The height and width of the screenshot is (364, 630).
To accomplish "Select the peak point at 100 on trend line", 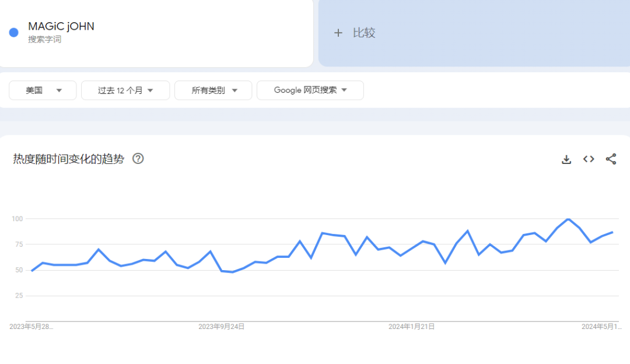I will pos(568,219).
